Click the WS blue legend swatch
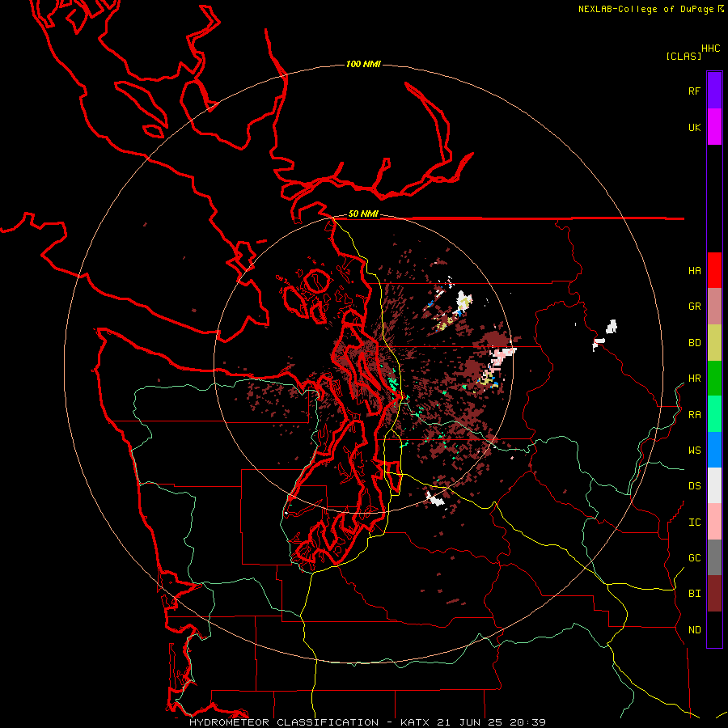The height and width of the screenshot is (728, 728). (714, 450)
